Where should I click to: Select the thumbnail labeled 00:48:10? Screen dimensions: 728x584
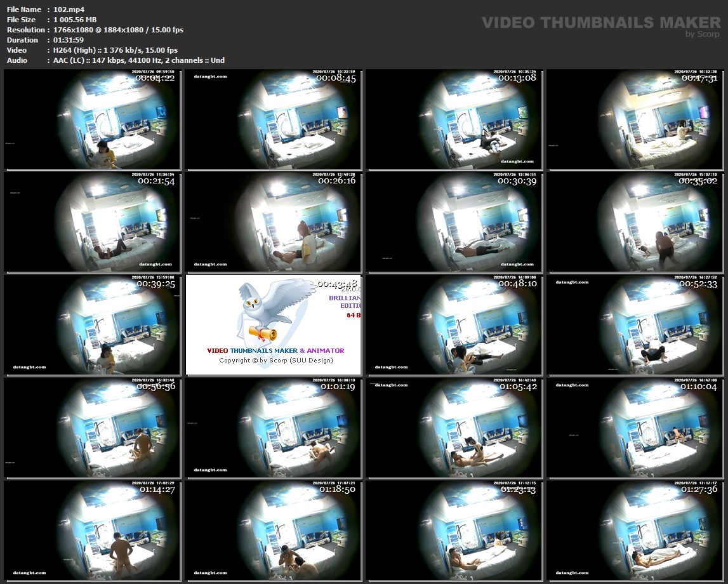454,325
